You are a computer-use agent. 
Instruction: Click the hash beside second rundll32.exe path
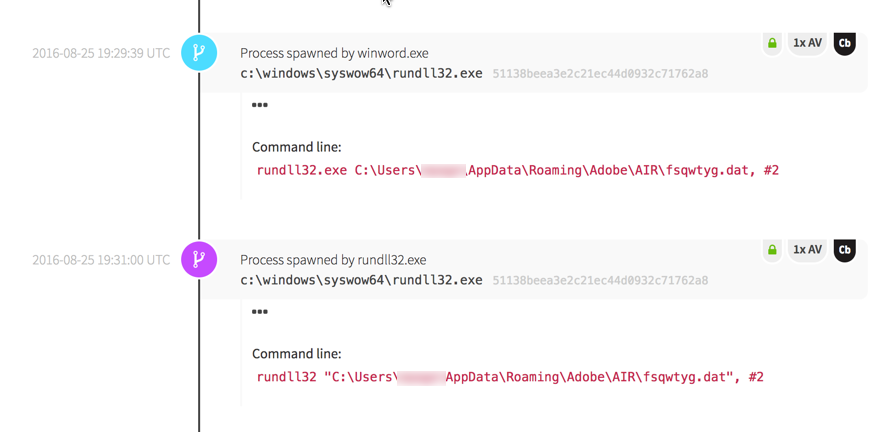[600, 281]
